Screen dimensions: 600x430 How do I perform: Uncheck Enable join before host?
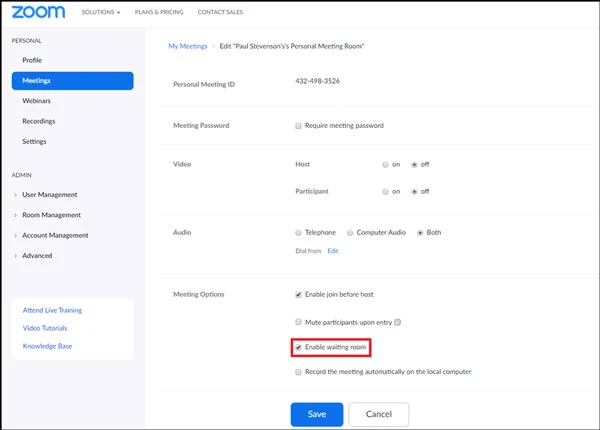point(298,295)
